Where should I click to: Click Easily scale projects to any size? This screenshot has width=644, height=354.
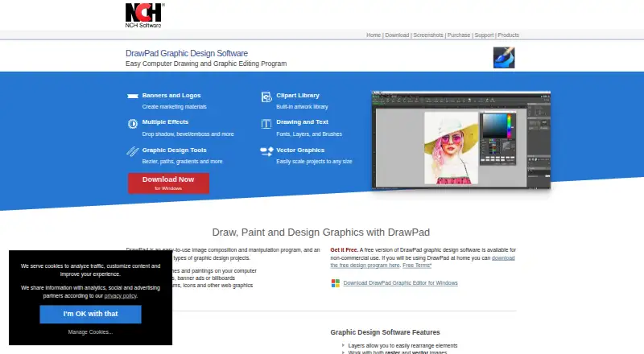pyautogui.click(x=314, y=162)
